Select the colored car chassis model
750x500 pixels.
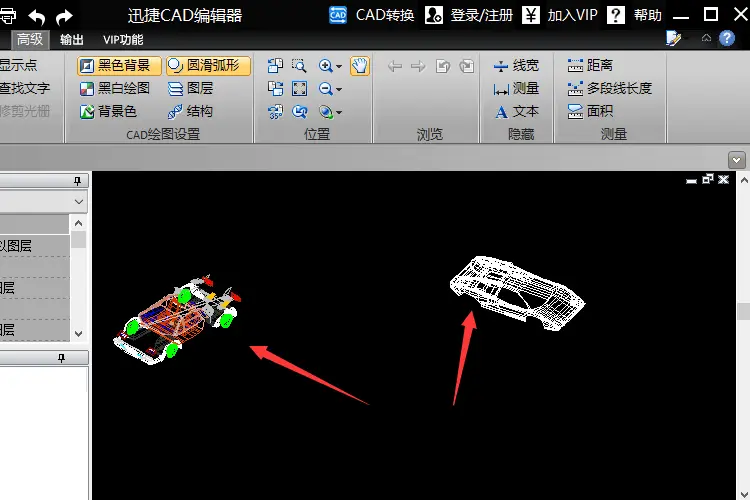click(177, 319)
